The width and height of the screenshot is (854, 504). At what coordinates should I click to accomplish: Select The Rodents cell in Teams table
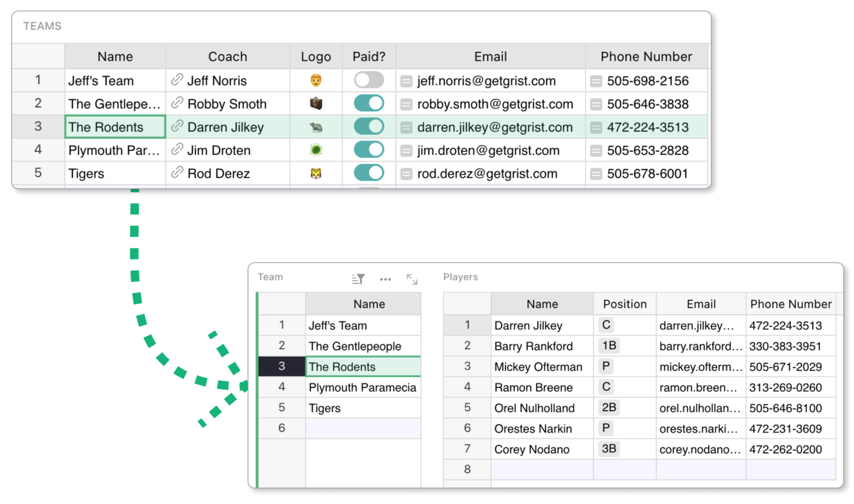tap(115, 127)
